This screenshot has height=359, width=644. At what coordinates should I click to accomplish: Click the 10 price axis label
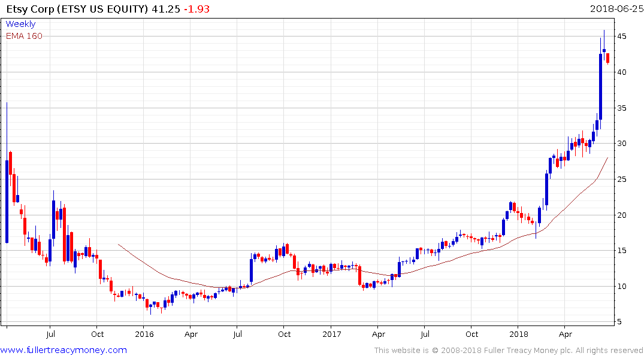coord(622,287)
